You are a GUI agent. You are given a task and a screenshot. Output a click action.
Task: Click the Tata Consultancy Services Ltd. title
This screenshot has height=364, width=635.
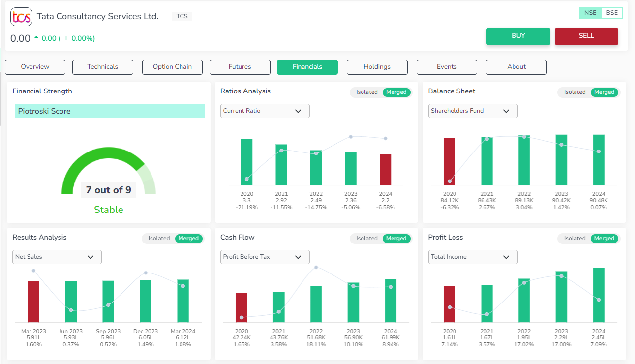tap(98, 16)
